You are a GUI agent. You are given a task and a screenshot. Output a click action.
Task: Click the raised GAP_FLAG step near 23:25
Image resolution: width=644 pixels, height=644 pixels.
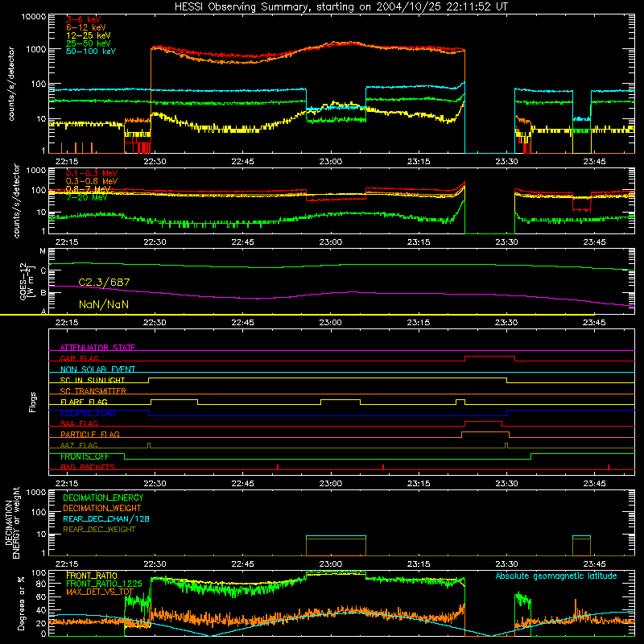(x=489, y=357)
